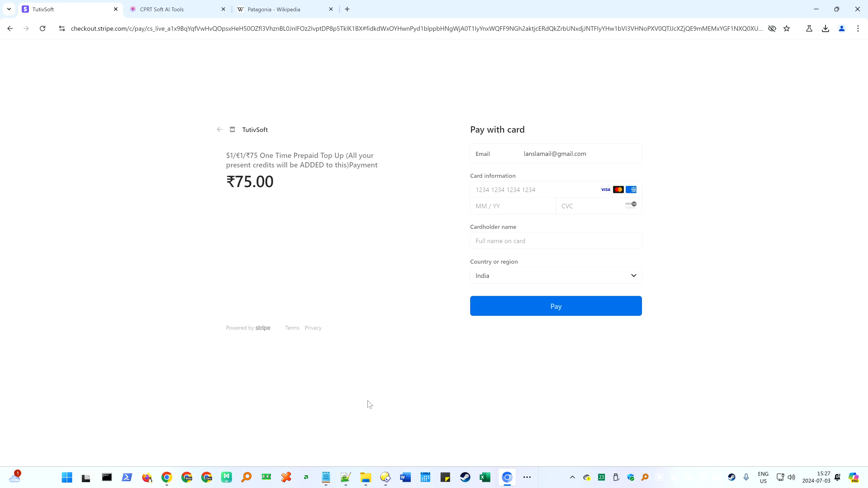Screen dimensions: 868x488
Task: Open the Privacy link
Action: point(313,328)
